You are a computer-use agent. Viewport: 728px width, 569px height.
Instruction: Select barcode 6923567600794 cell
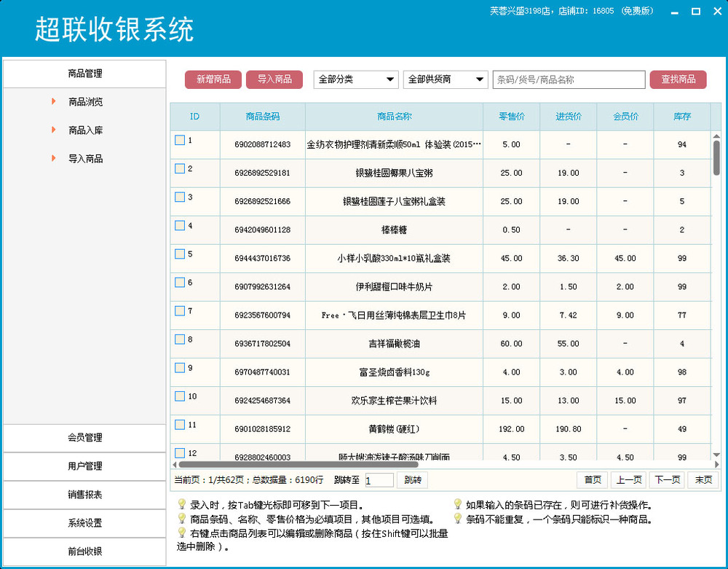click(x=263, y=315)
